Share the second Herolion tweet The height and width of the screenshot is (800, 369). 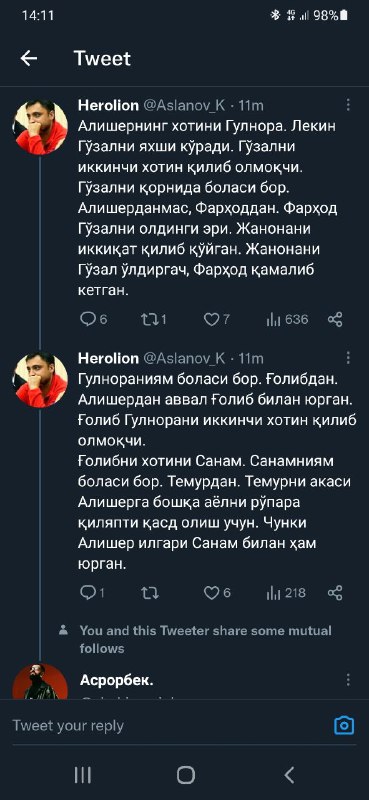pos(335,592)
